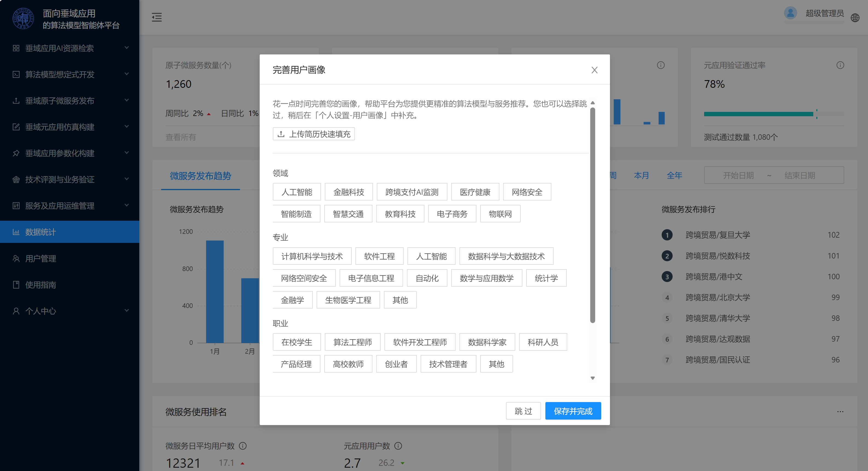Click the badge icon of 技术评测与业务验证
The height and width of the screenshot is (471, 868).
16,180
